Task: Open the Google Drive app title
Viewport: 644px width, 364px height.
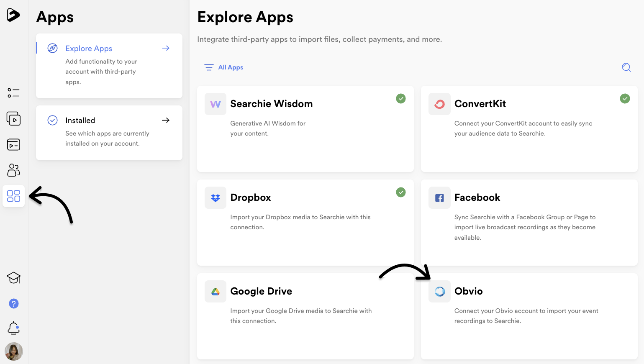Action: click(261, 291)
